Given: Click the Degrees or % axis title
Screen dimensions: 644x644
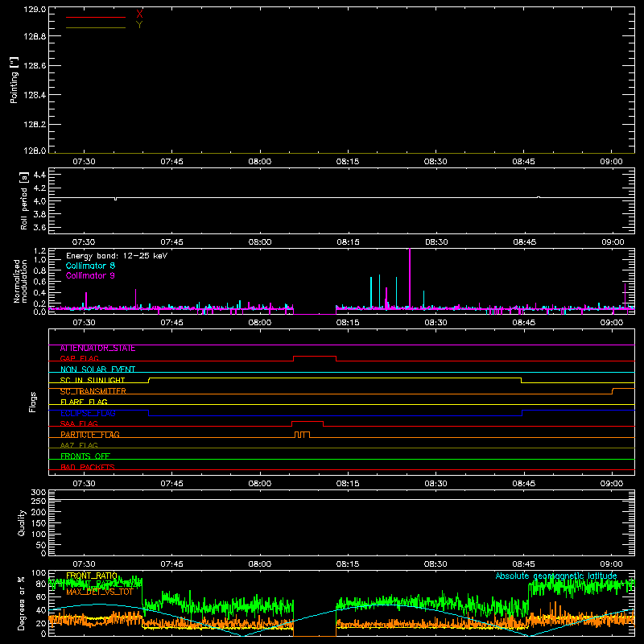Looking at the screenshot, I should (22, 603).
